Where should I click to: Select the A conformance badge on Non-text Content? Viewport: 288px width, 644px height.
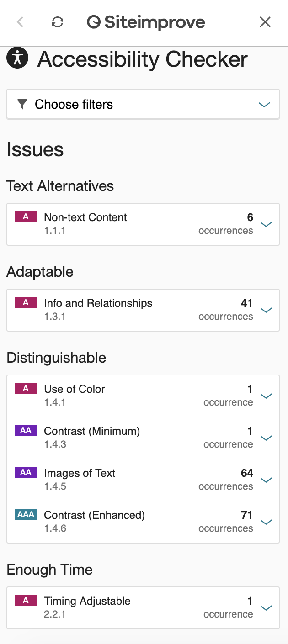26,216
